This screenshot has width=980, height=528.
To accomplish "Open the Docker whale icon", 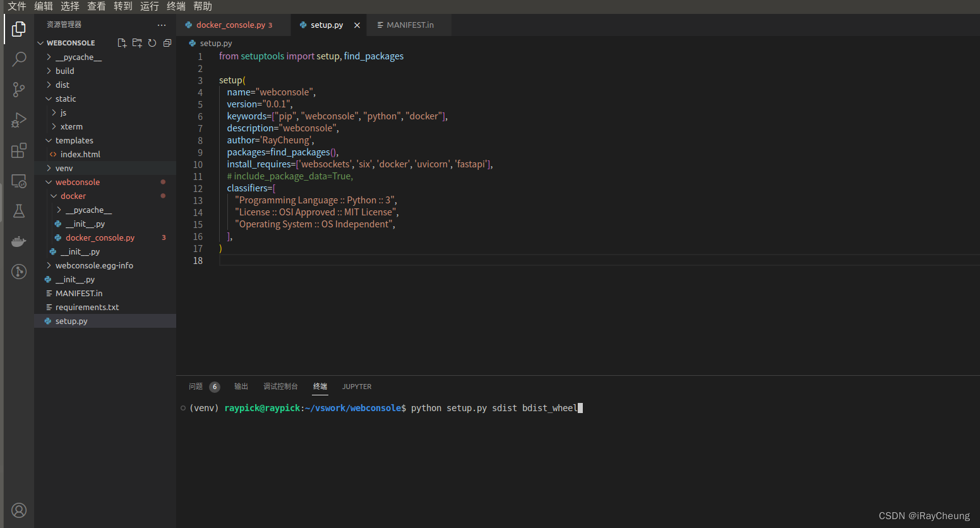I will (x=19, y=241).
